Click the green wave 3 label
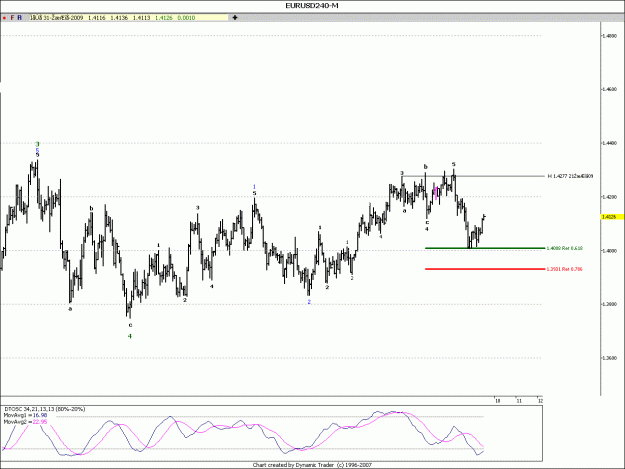This screenshot has height=469, width=625. coord(37,144)
